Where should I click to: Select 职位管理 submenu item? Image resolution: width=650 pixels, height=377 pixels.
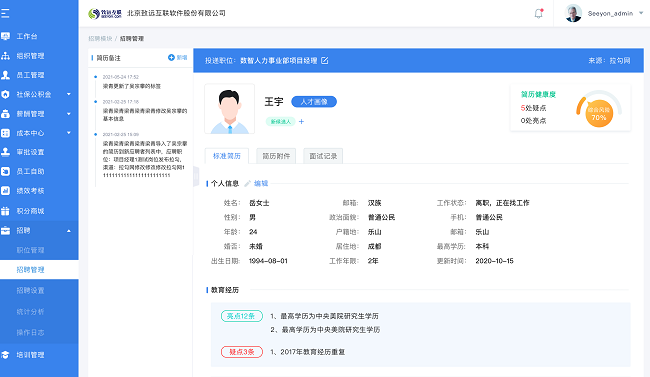pos(30,250)
